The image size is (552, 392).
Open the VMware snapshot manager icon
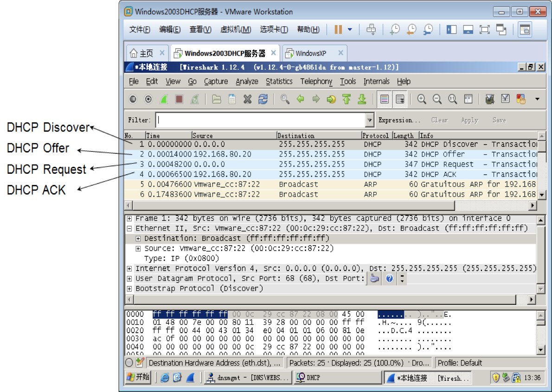tap(428, 30)
